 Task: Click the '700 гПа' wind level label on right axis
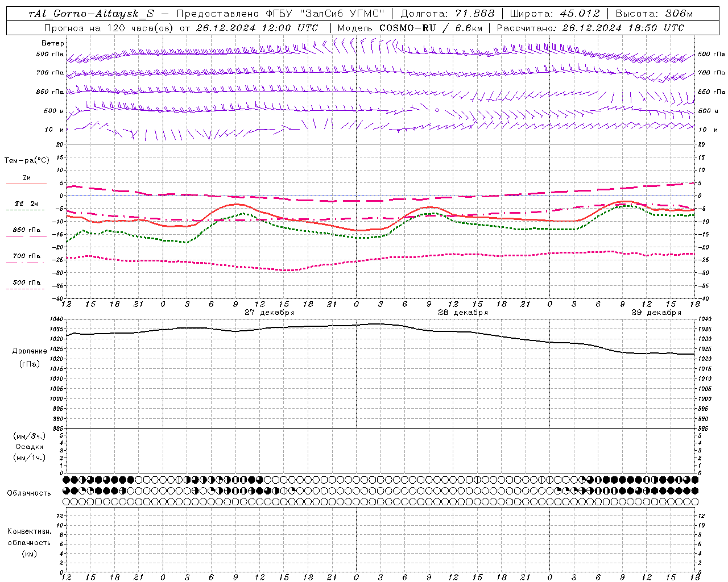[712, 73]
